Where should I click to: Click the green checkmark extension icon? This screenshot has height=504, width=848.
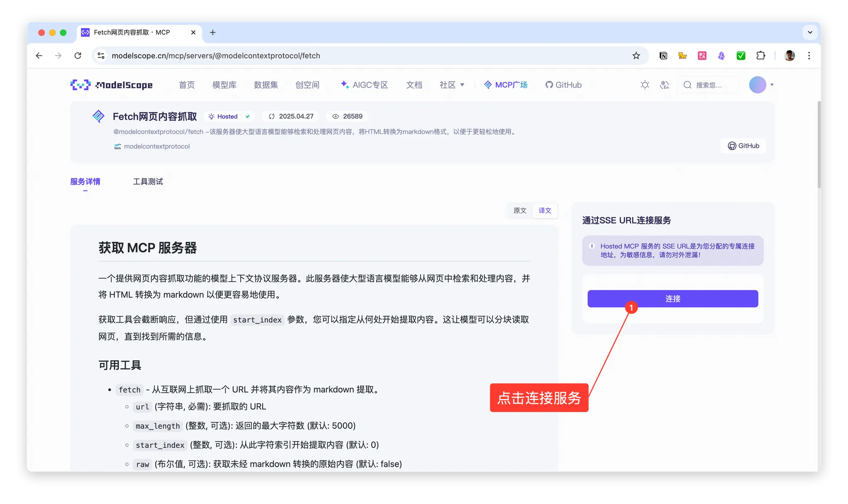[x=741, y=55]
